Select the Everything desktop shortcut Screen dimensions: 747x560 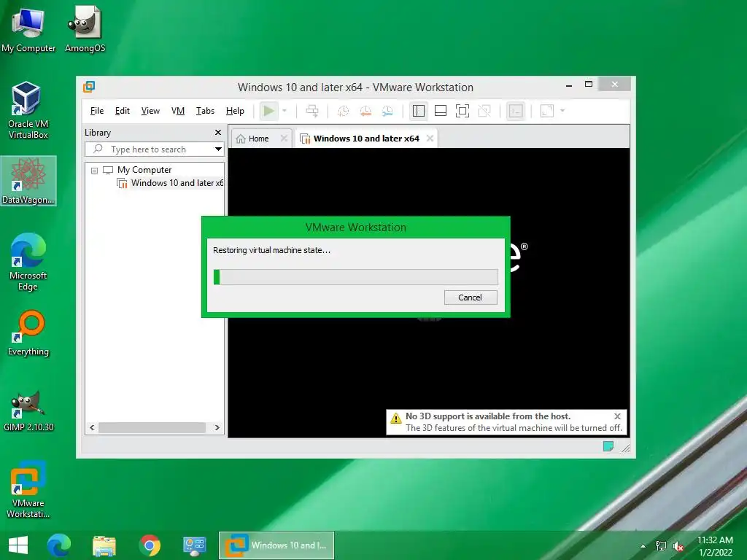coord(28,332)
